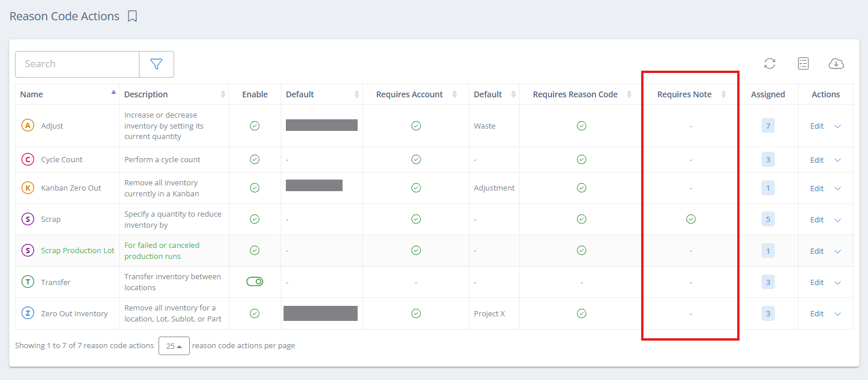Edit the Adjust reason code action
The image size is (868, 380).
click(816, 126)
